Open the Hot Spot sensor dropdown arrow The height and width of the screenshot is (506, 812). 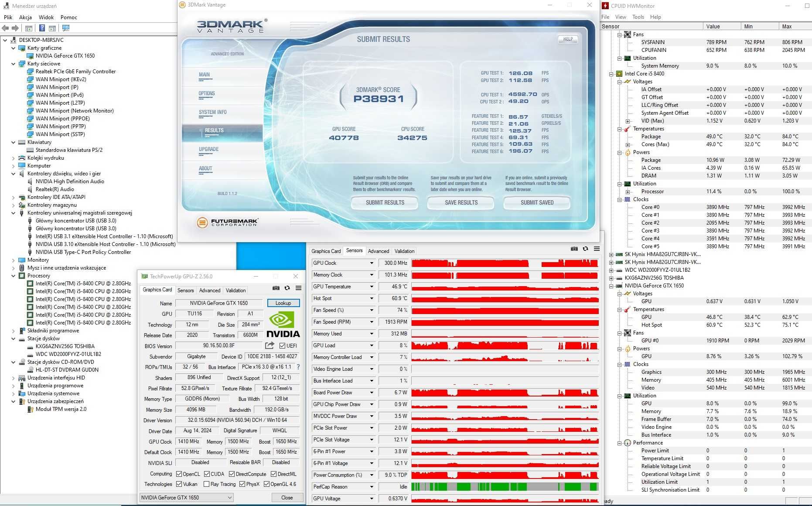coord(372,298)
